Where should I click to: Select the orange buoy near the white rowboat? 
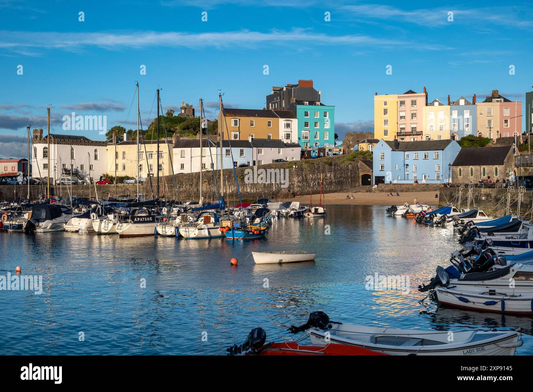tap(234, 261)
